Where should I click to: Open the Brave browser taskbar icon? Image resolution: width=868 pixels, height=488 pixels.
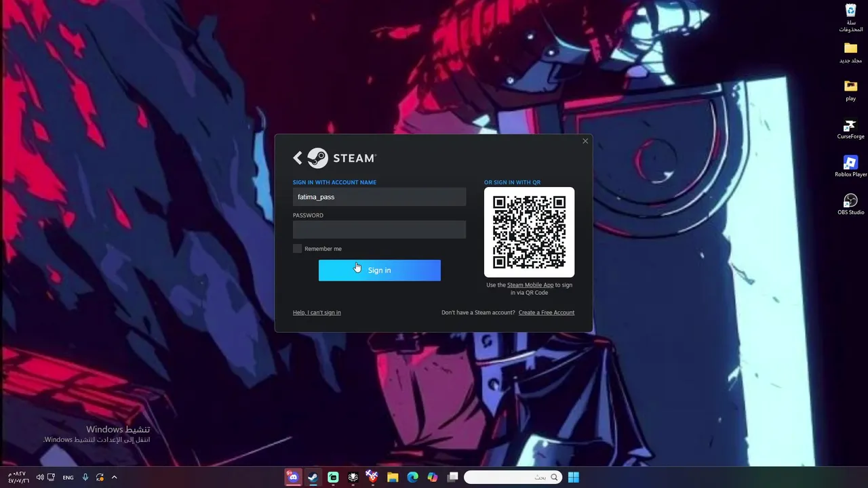click(x=372, y=477)
